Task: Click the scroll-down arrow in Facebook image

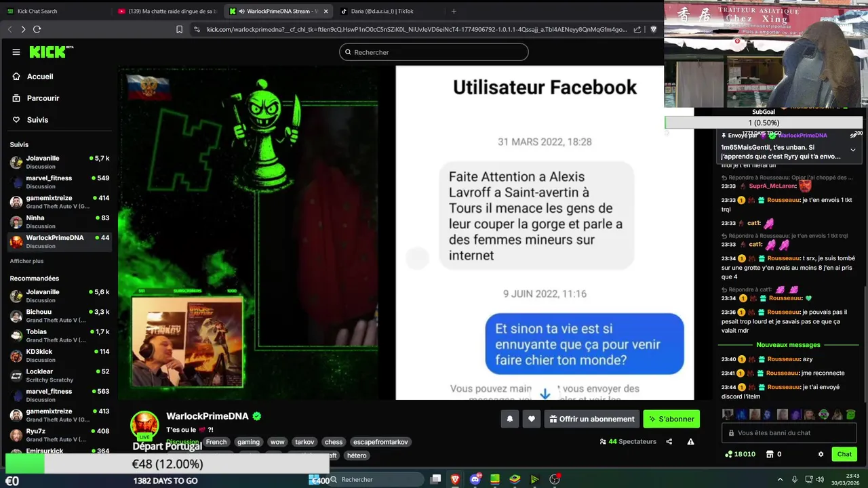Action: click(x=545, y=393)
